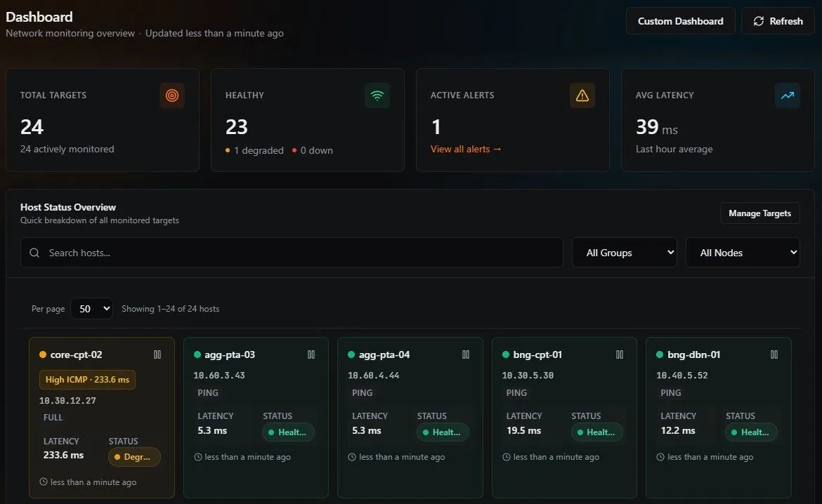The height and width of the screenshot is (504, 822).
Task: Open the core-cpt-02 host name
Action: (x=76, y=354)
